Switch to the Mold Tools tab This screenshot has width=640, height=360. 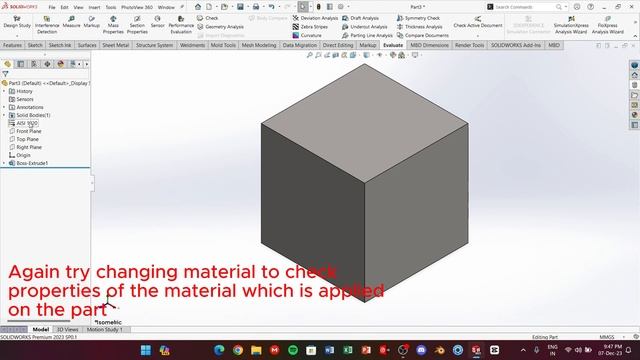click(223, 45)
